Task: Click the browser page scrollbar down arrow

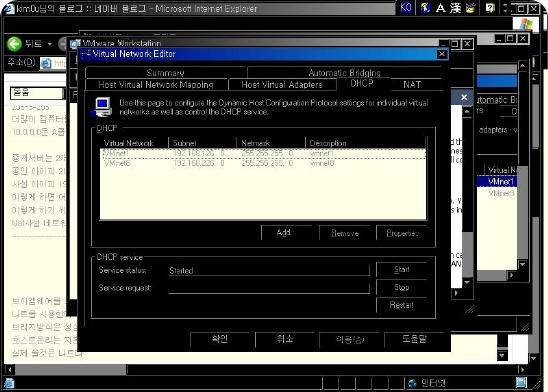Action: click(x=534, y=359)
